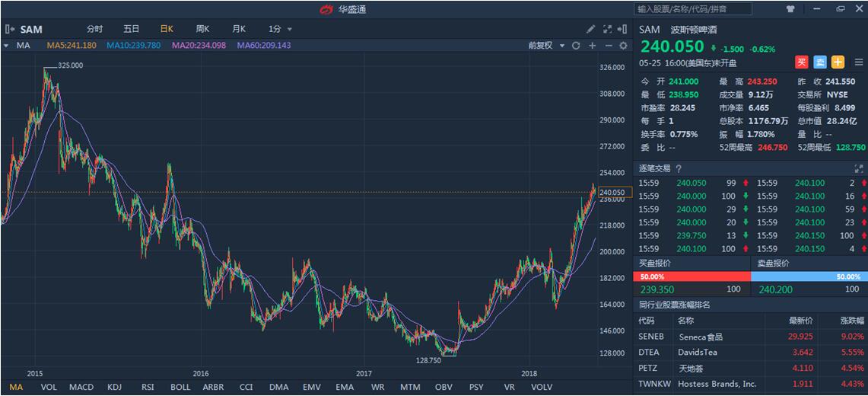Open 前复权 adjustment dropdown
Screen dimensions: 868x396
[546, 46]
